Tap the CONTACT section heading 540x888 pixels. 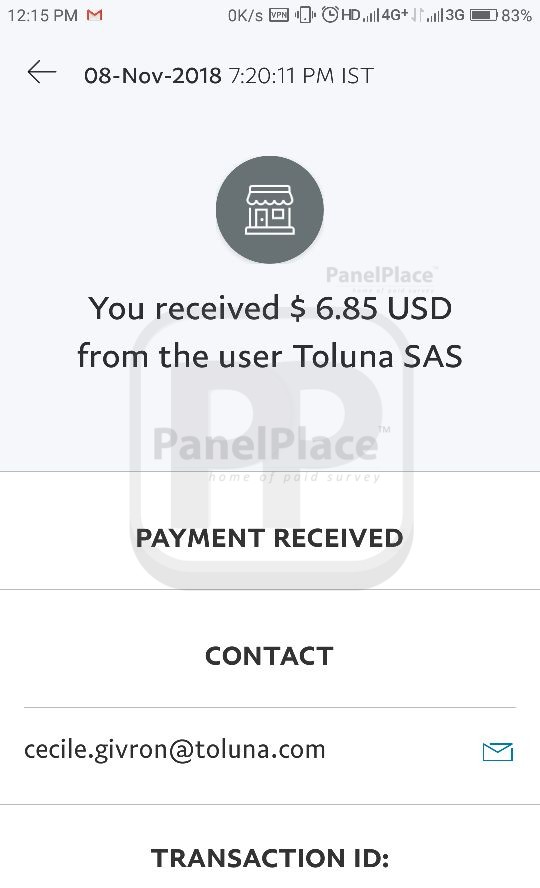pyautogui.click(x=269, y=656)
